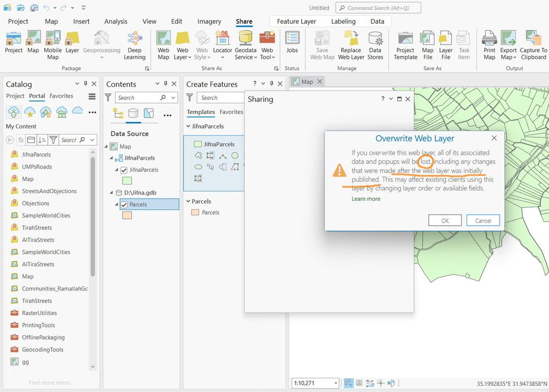
Task: Click green JifnaParcels symbol swatch in Contents
Action: [127, 181]
